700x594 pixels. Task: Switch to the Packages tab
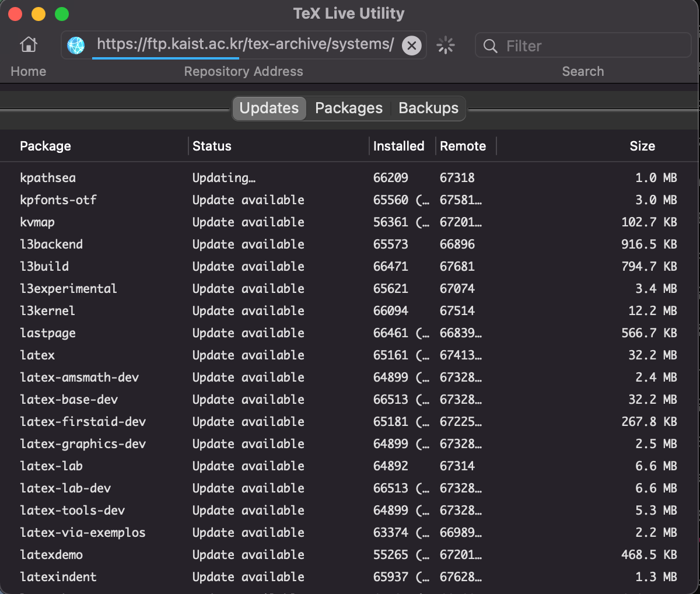[348, 108]
